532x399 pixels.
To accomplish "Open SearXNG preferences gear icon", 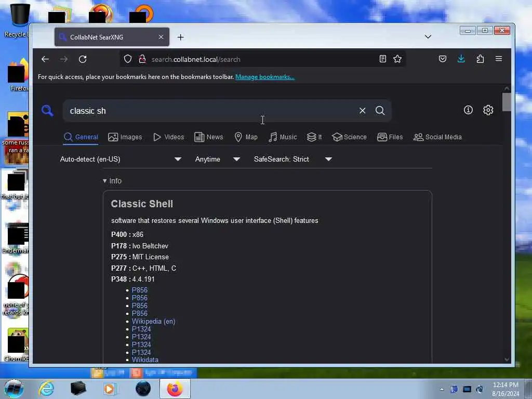I will (488, 110).
